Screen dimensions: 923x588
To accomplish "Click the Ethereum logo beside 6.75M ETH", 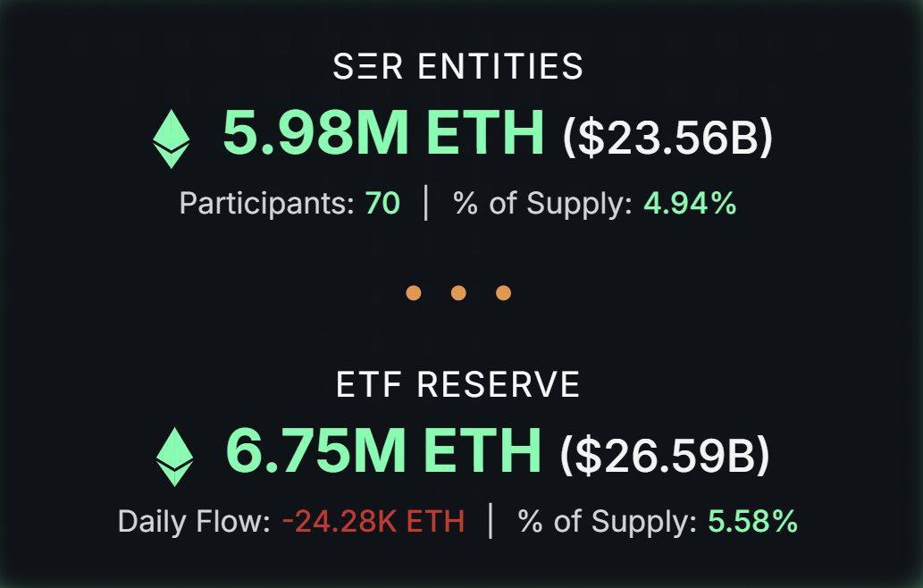I will [174, 456].
